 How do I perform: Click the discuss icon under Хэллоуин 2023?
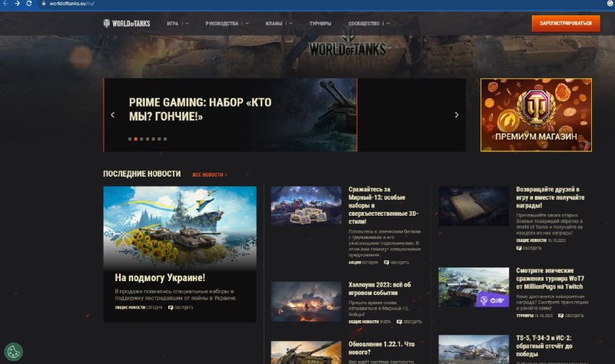click(399, 322)
